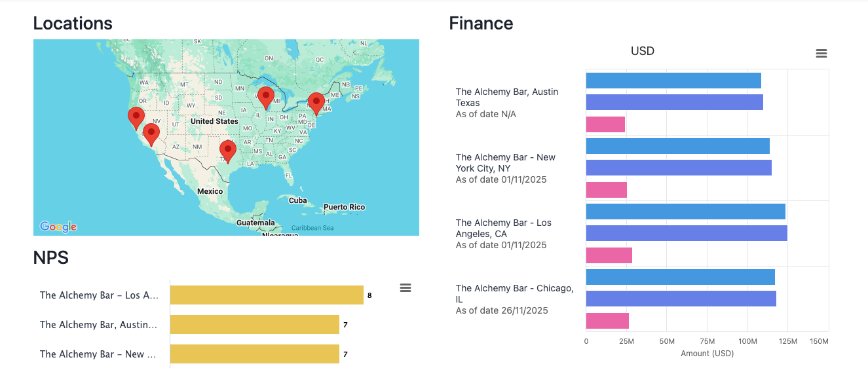Image resolution: width=868 pixels, height=368 pixels.
Task: Click the pink bar for Chicago
Action: click(607, 321)
